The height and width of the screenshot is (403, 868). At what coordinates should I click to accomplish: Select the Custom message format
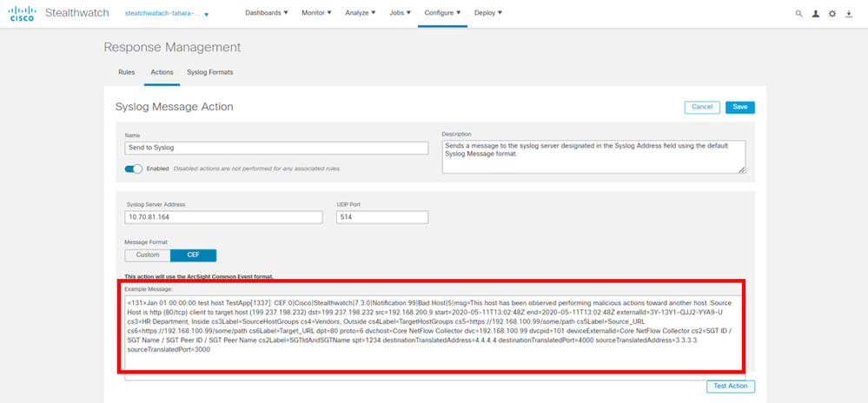[x=148, y=255]
